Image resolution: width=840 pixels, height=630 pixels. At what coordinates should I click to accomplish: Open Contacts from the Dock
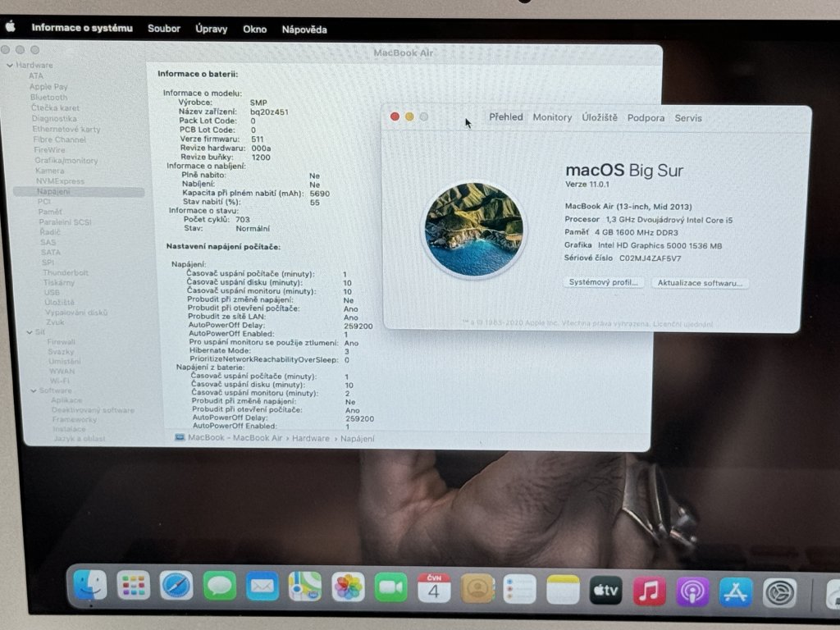(x=477, y=590)
